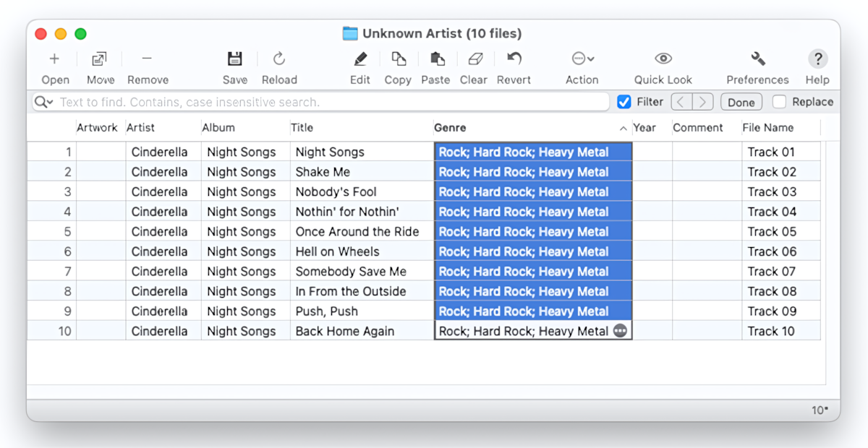Click the Remove minus icon

[147, 59]
